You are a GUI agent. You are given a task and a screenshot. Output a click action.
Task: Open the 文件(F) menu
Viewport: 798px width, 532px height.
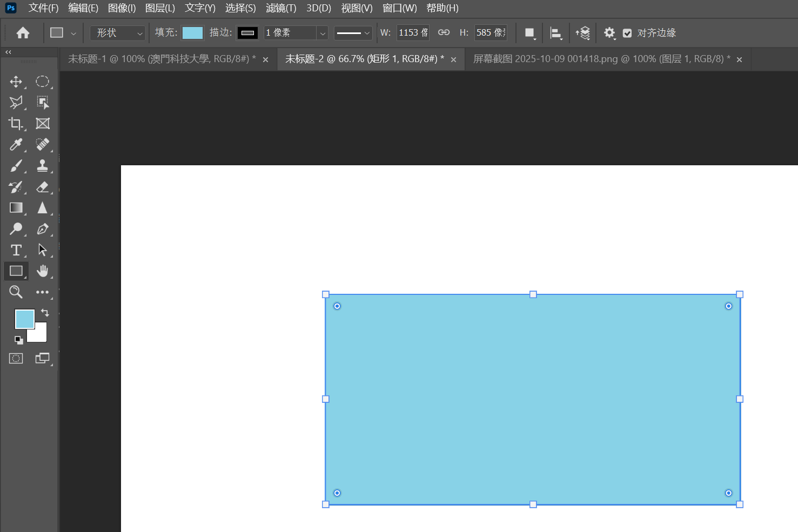click(x=43, y=8)
